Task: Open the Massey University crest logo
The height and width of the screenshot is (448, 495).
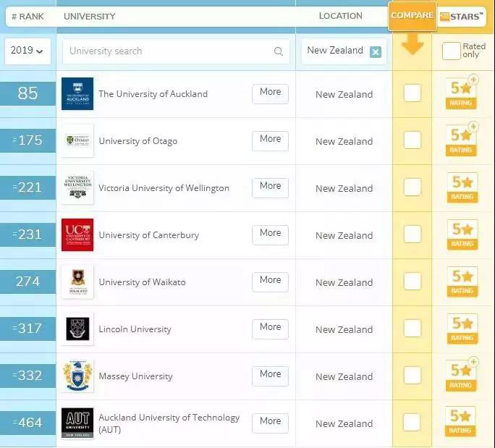Action: [77, 376]
